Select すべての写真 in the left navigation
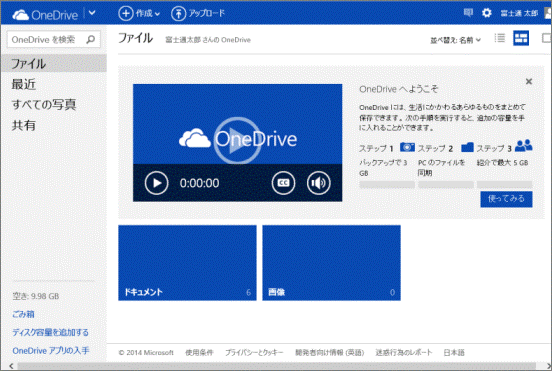 tap(44, 105)
